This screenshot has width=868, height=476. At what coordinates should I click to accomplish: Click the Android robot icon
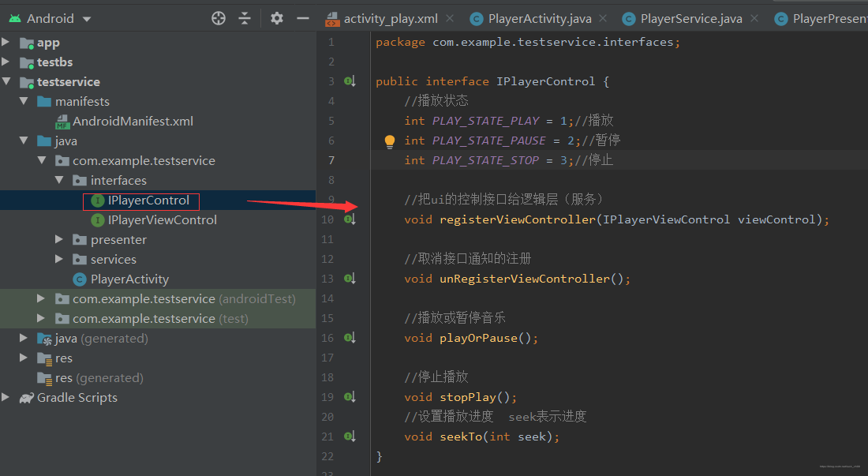(x=15, y=19)
